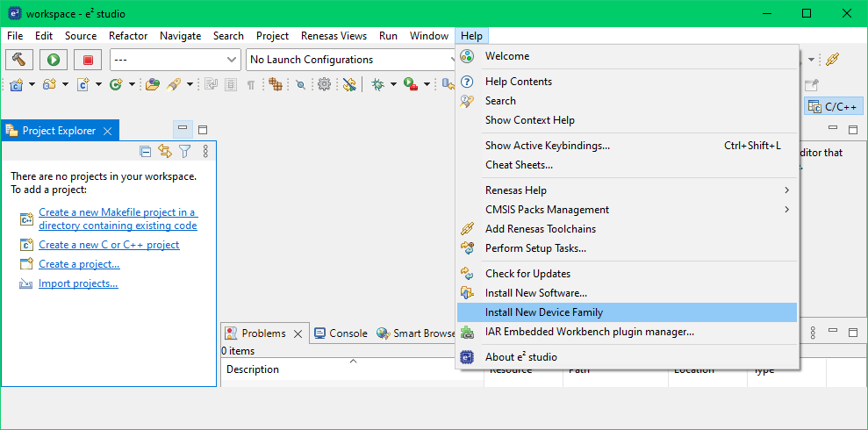Click Create a new C or C++ project link
This screenshot has height=430, width=868.
point(109,245)
